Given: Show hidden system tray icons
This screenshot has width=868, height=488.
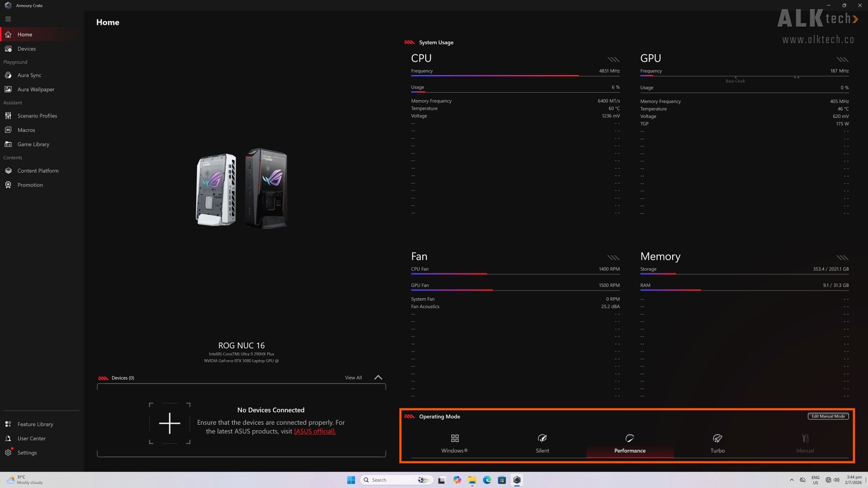Looking at the screenshot, I should 792,480.
